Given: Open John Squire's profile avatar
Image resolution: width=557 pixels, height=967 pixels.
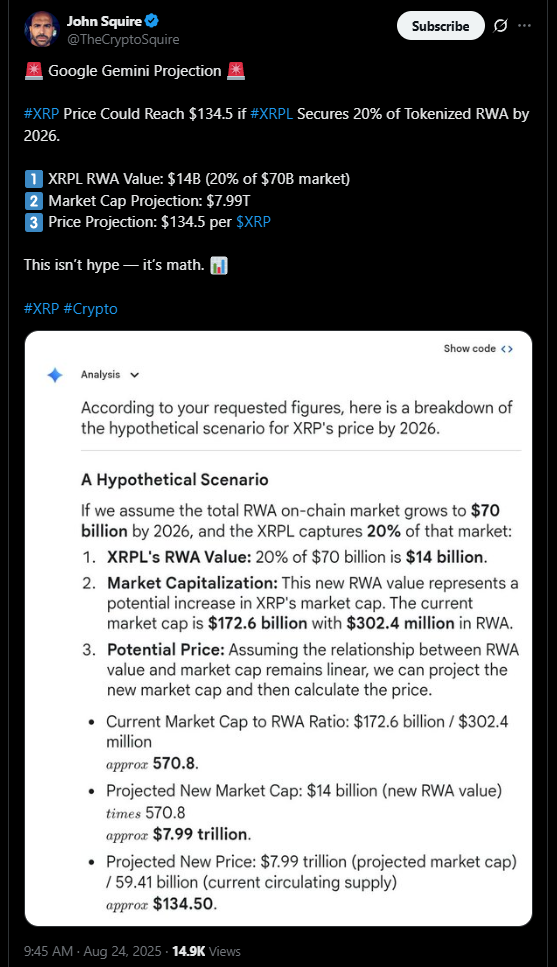Looking at the screenshot, I should click(41, 29).
